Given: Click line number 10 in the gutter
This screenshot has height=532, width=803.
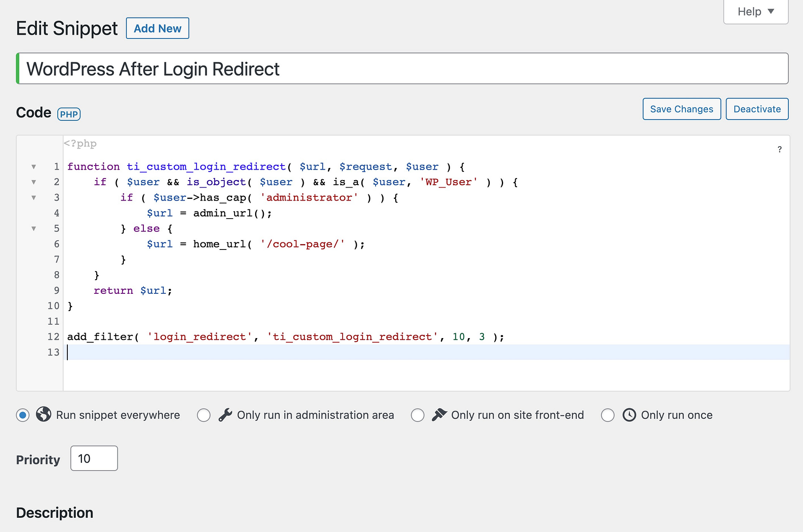Looking at the screenshot, I should coord(53,306).
